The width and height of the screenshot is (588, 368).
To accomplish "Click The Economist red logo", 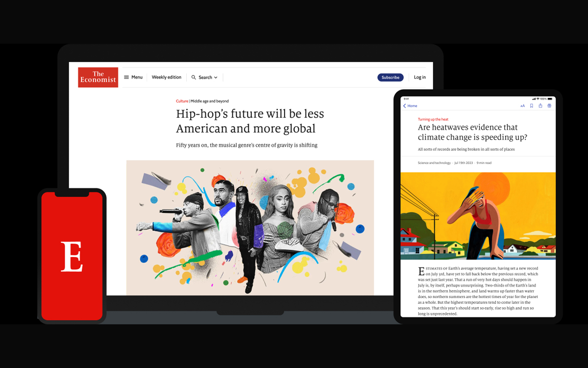I will pyautogui.click(x=98, y=77).
